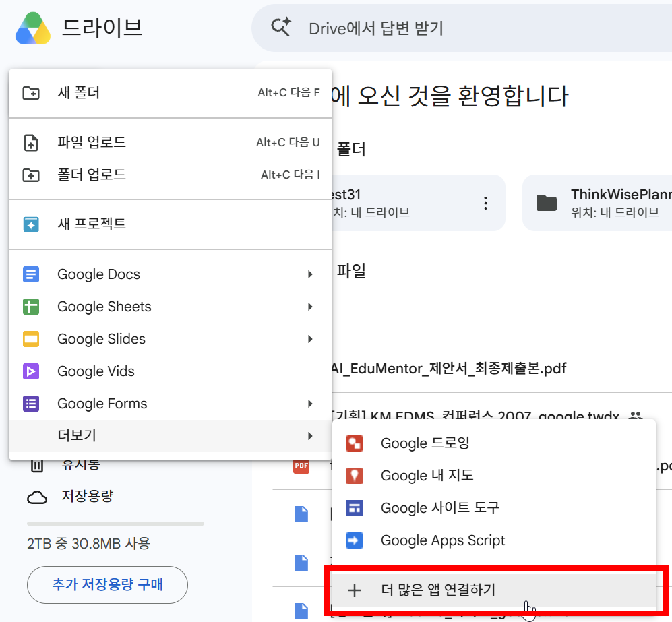Click the folder upload icon

point(31,175)
